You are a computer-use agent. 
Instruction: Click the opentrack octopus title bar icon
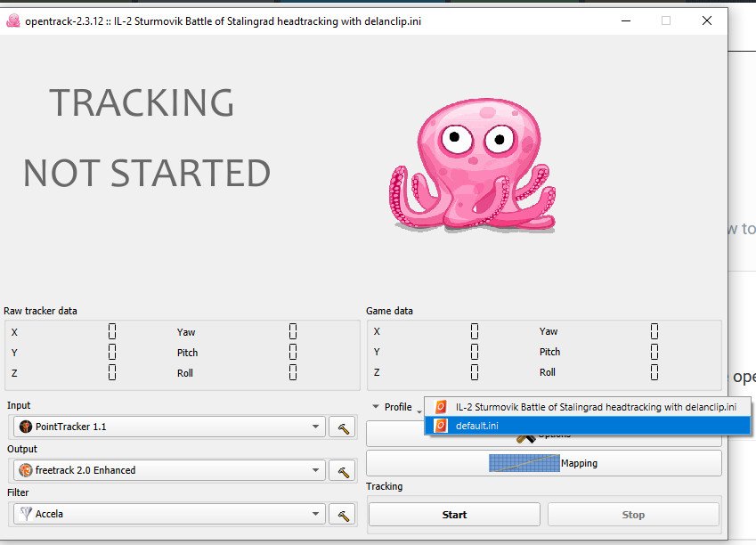pyautogui.click(x=13, y=20)
